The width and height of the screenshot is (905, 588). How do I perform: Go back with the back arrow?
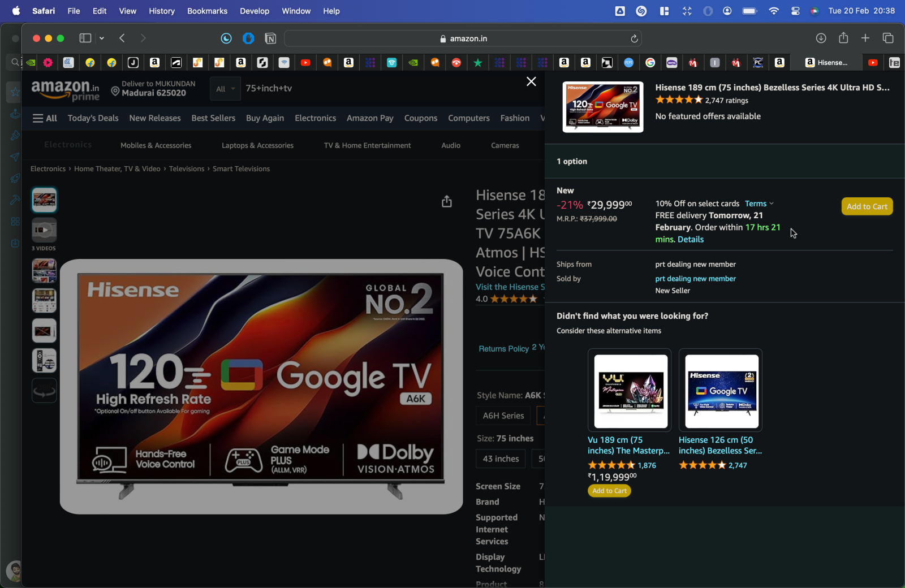[122, 38]
